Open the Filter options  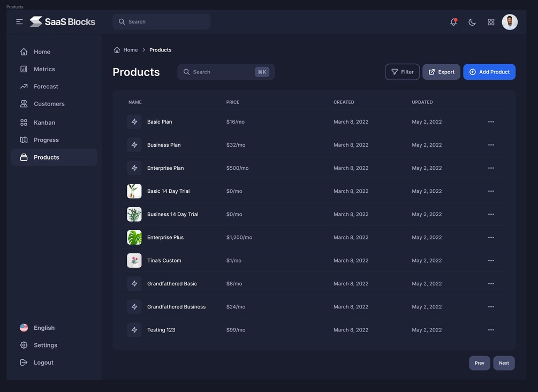click(x=402, y=72)
